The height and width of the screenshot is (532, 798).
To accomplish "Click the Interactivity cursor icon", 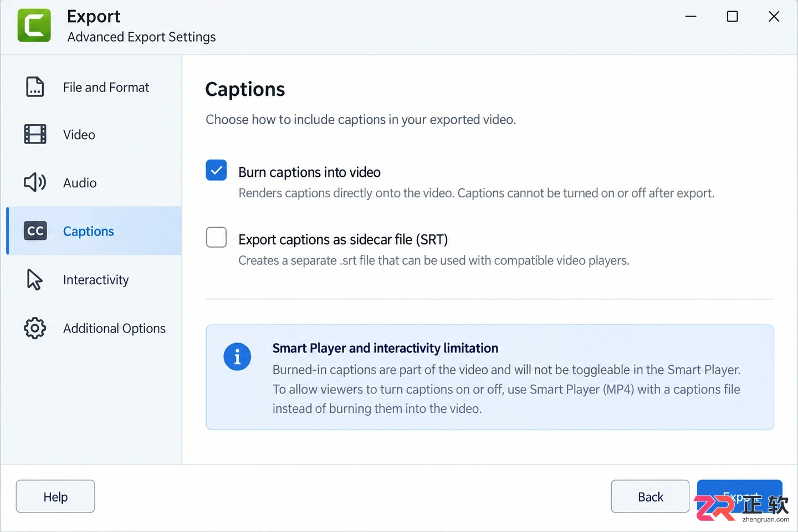I will [x=34, y=279].
